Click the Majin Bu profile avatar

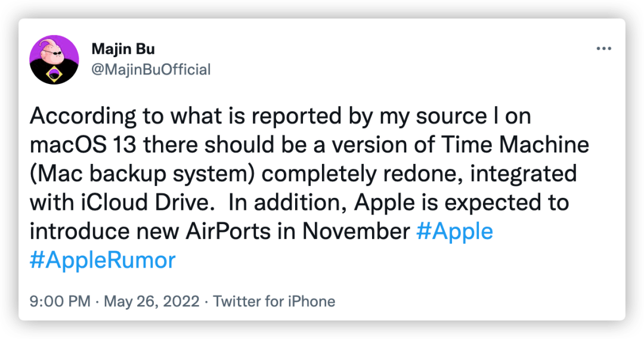pos(54,60)
